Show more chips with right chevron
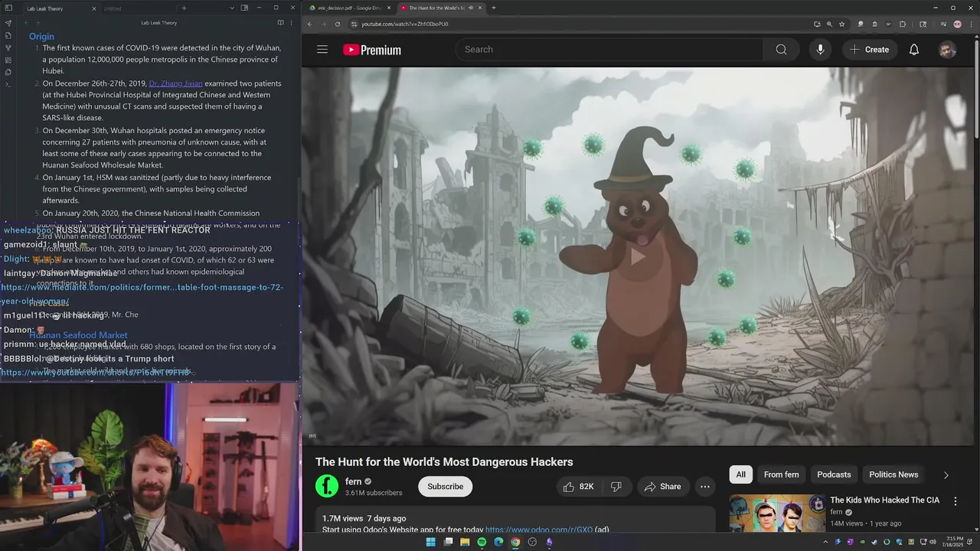The height and width of the screenshot is (551, 980). (946, 475)
